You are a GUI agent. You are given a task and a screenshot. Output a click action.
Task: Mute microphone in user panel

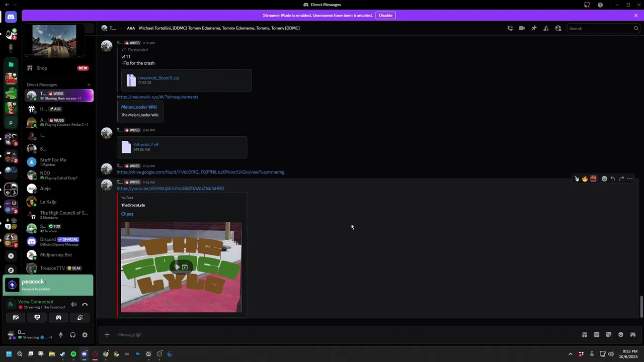[60, 335]
